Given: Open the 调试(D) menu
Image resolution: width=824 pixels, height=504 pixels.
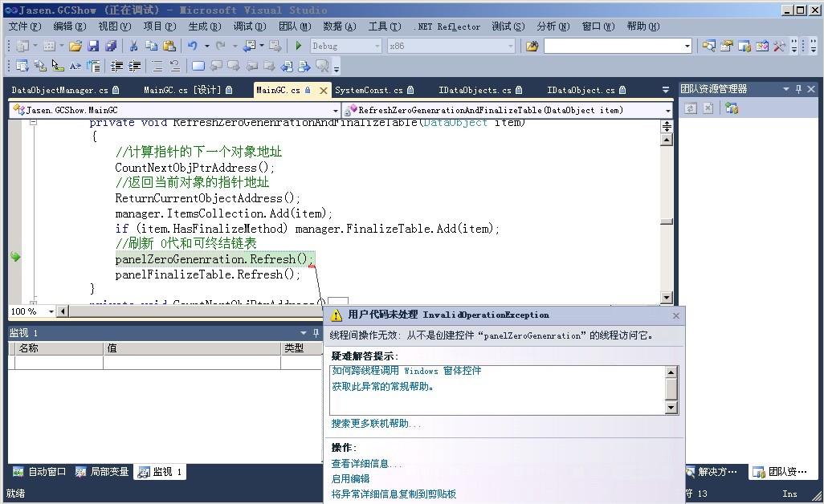Looking at the screenshot, I should [250, 26].
